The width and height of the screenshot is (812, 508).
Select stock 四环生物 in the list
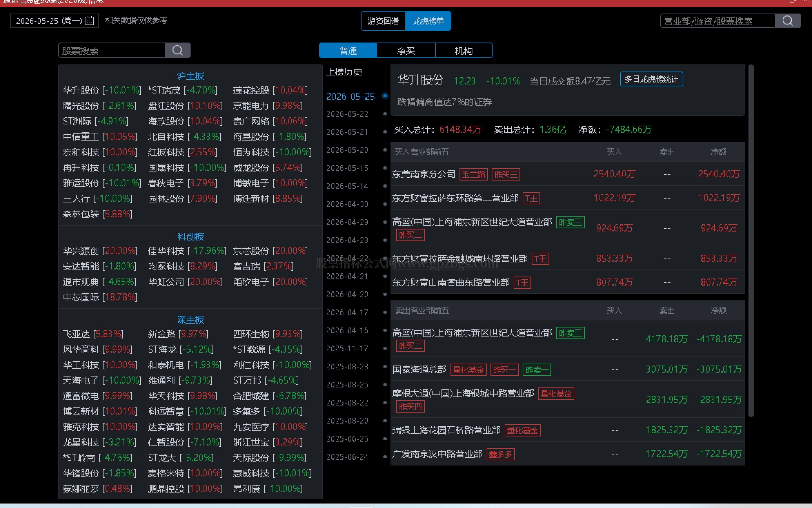click(x=268, y=334)
